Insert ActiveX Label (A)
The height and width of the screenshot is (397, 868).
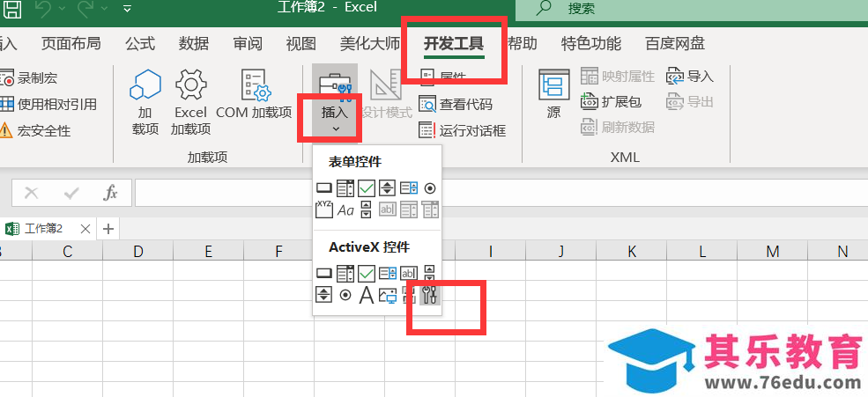pyautogui.click(x=366, y=295)
